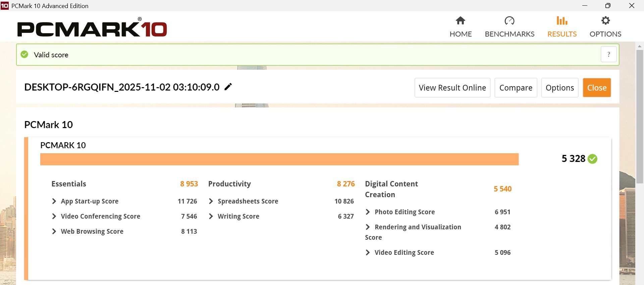Viewport: 644px width, 285px height.
Task: Click the question mark help button
Action: [608, 54]
